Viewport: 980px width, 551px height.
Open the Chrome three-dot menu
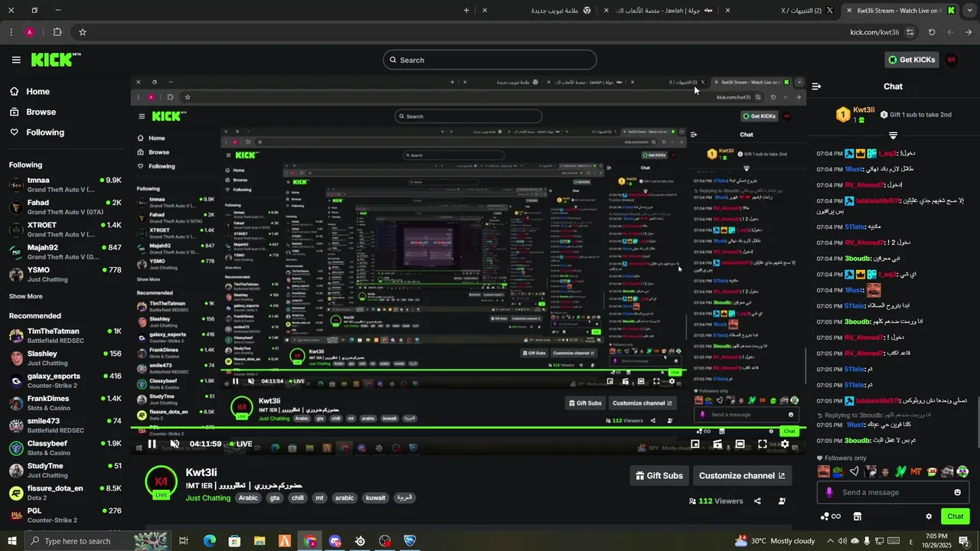click(11, 32)
